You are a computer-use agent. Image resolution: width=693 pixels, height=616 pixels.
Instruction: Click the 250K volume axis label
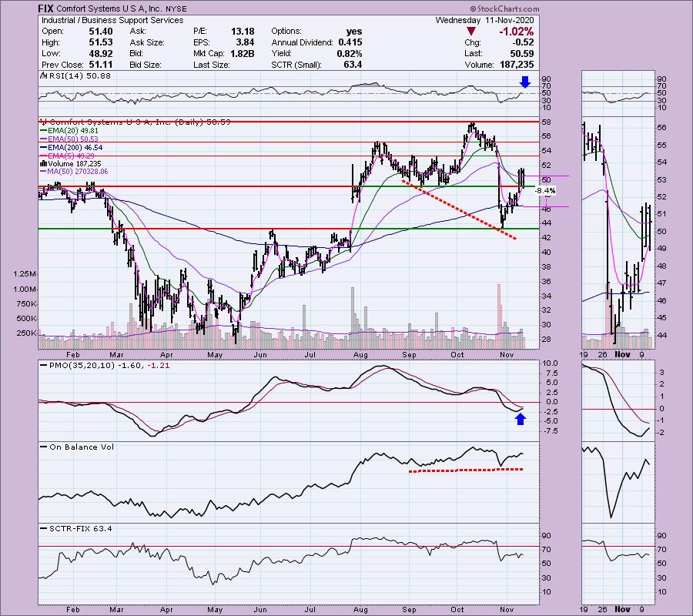[26, 333]
